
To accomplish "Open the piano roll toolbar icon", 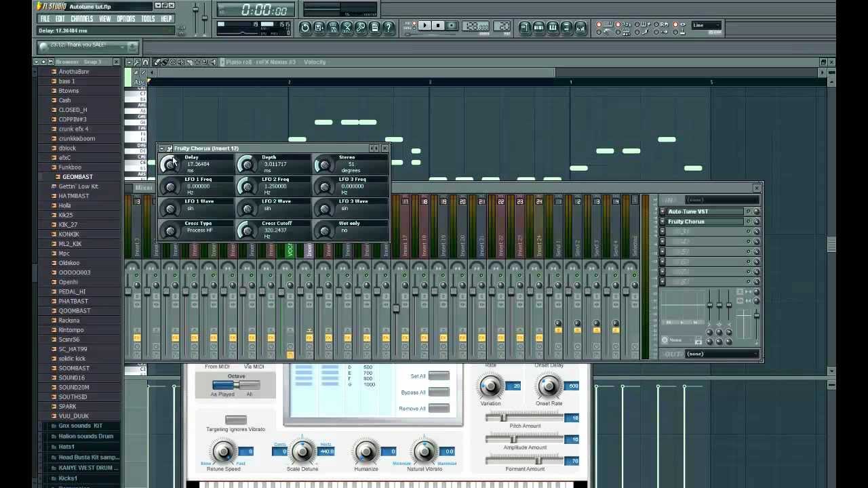I will (x=553, y=28).
